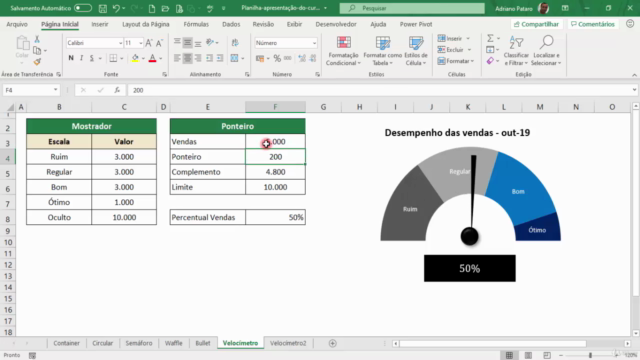Open Formatação Condicional menu
This screenshot has width=640, height=360.
343,51
